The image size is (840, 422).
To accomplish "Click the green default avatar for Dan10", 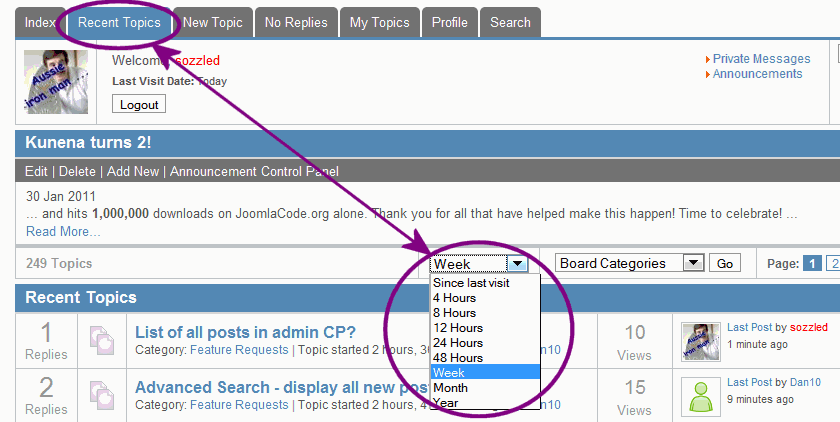I will click(701, 397).
